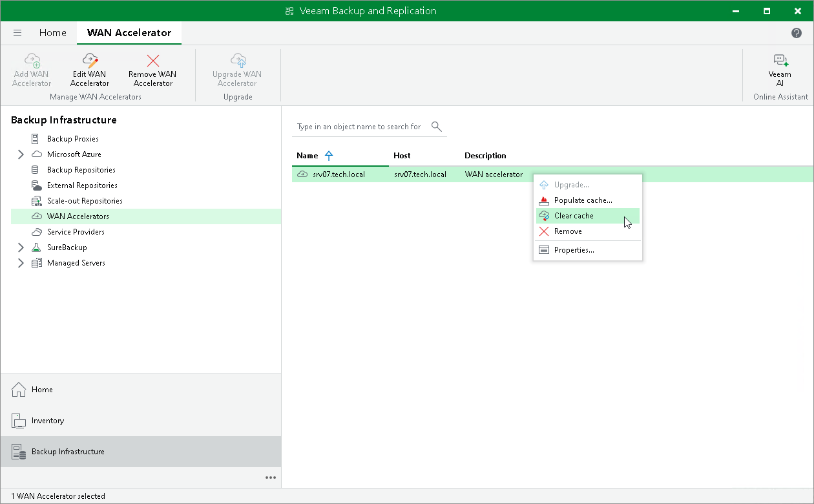Open the Veeam AI online assistant
Screen dimensions: 814x504
(x=780, y=70)
